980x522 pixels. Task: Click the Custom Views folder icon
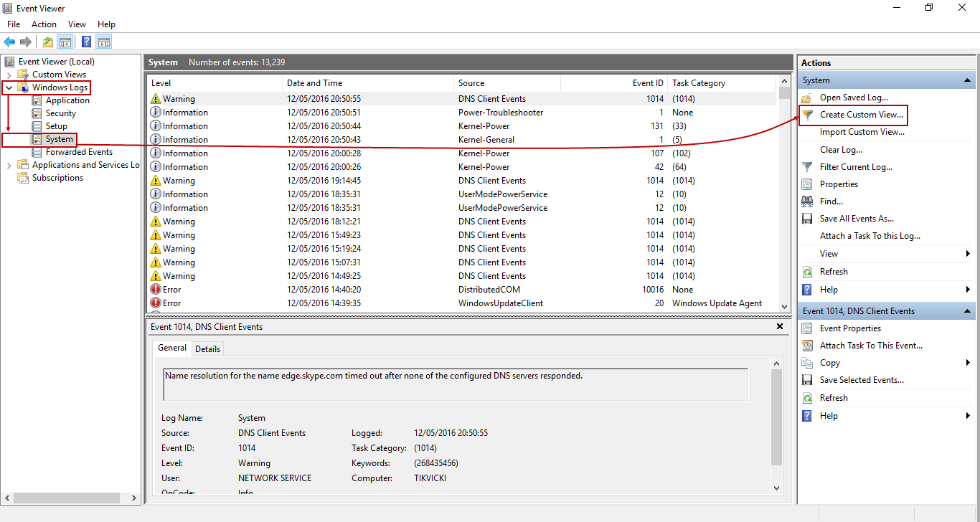point(24,75)
